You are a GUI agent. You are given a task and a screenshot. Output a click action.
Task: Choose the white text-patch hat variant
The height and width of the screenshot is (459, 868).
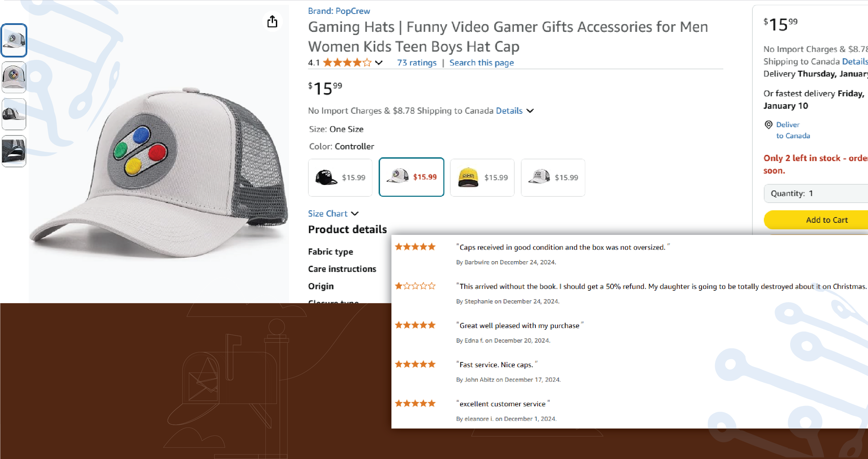click(x=553, y=177)
